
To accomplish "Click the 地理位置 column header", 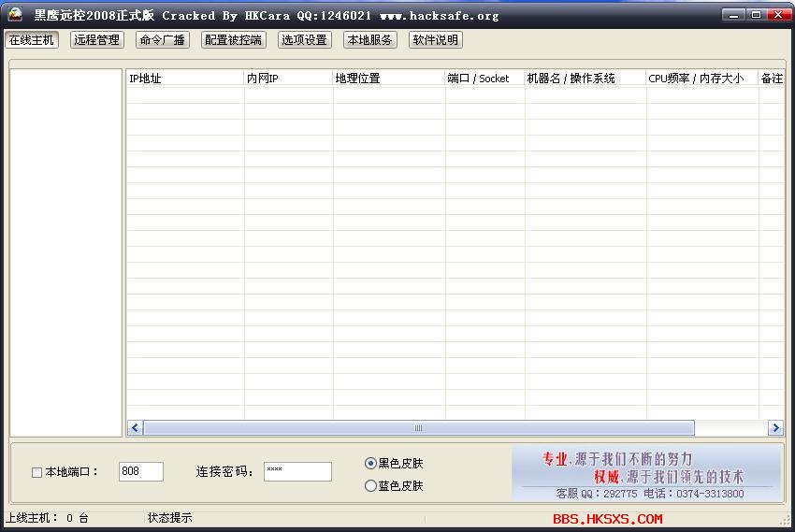I will click(388, 79).
